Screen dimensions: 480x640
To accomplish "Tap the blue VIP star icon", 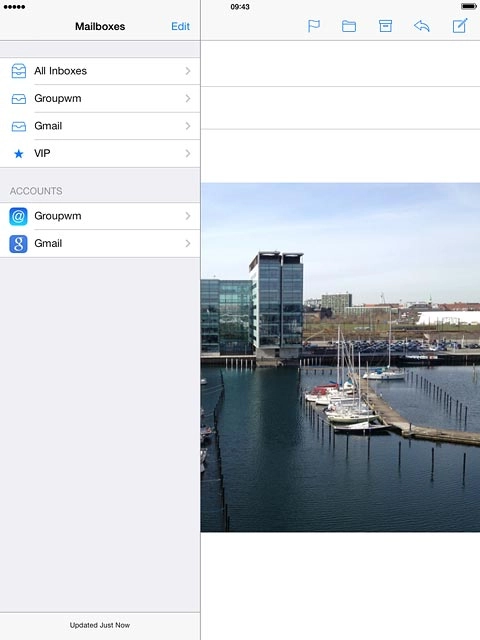I will coord(18,154).
